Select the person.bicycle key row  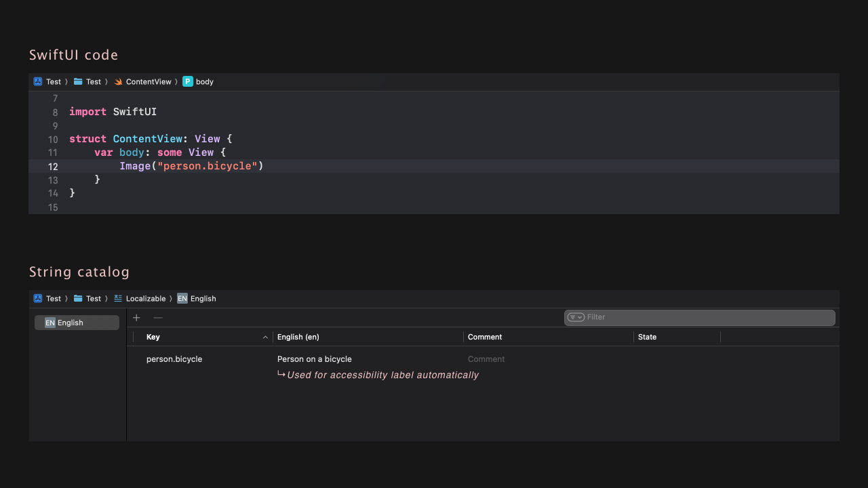click(x=174, y=359)
